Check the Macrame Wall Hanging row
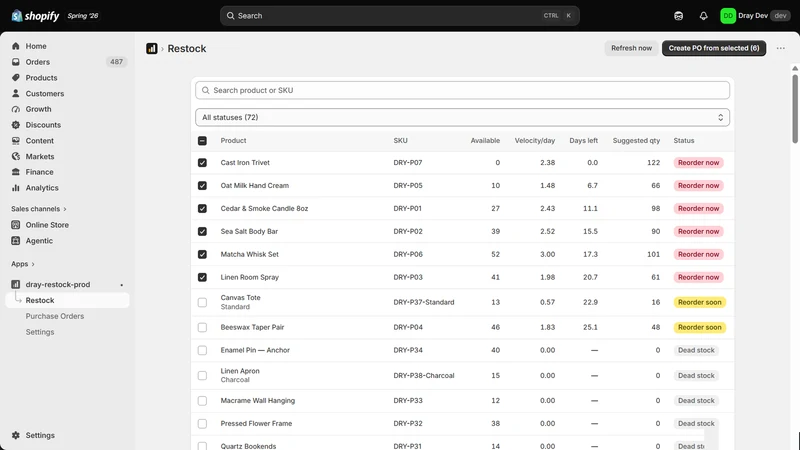The image size is (800, 450). [x=203, y=401]
